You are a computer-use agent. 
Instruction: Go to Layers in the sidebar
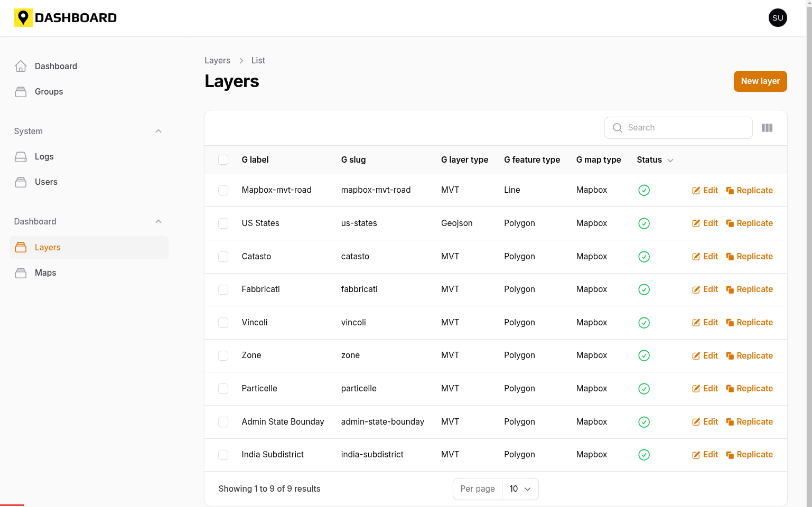tap(48, 248)
